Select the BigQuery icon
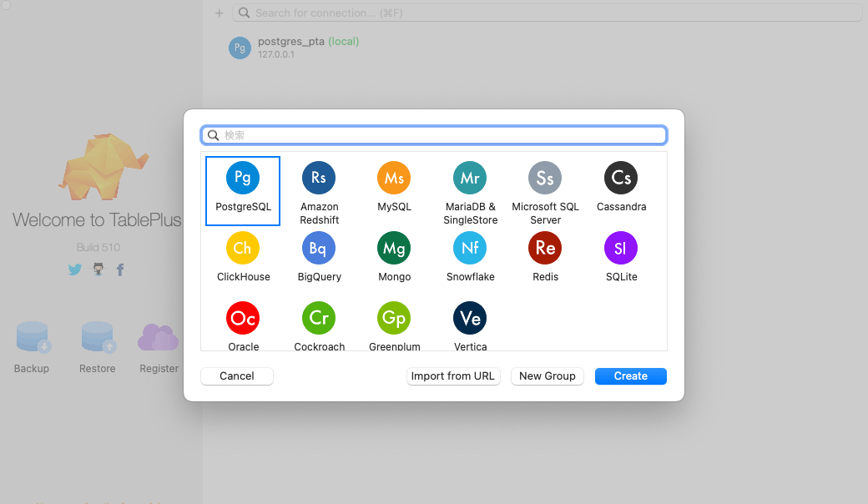Screen dimensions: 868x504 pyautogui.click(x=318, y=248)
